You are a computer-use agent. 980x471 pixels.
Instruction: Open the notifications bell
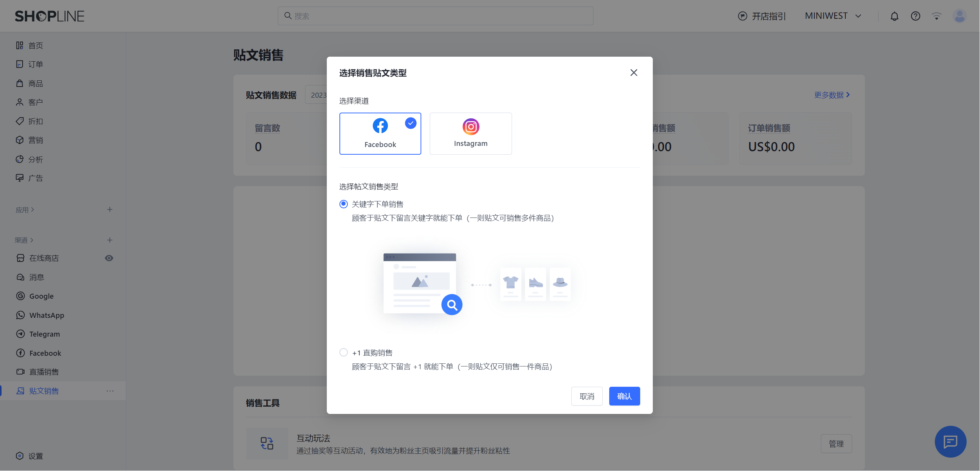894,16
